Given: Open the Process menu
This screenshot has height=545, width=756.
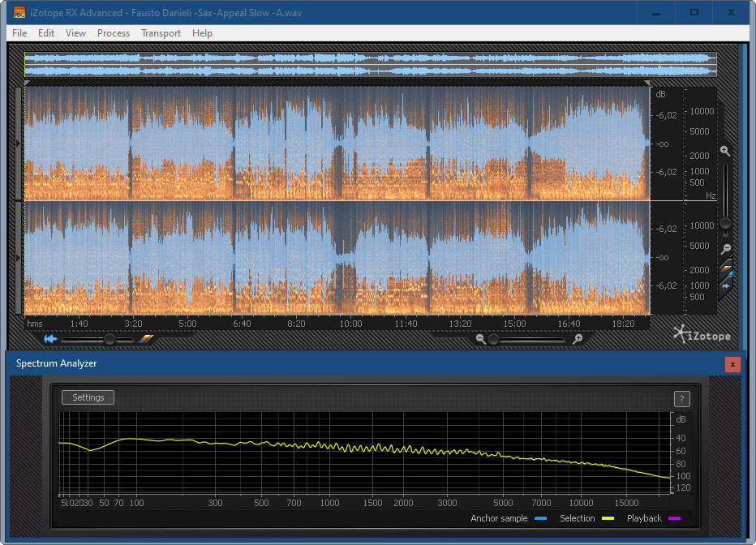Looking at the screenshot, I should pos(114,33).
